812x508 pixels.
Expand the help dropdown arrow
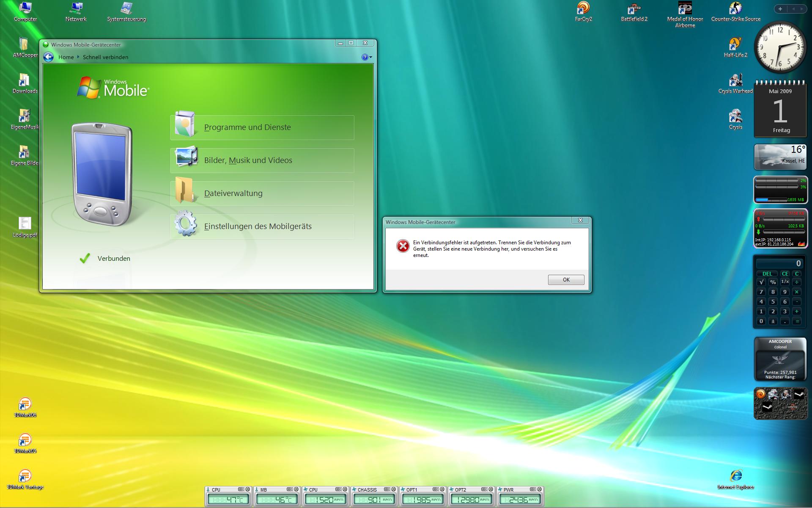click(x=371, y=57)
